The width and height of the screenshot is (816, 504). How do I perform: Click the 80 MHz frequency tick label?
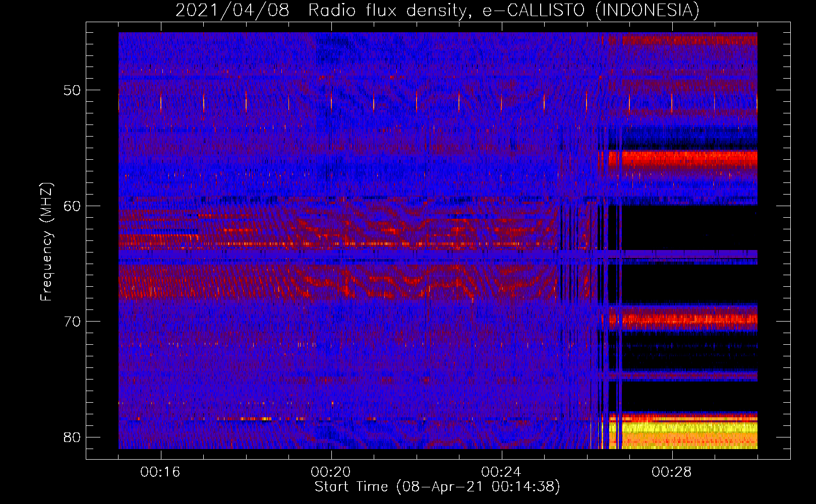[72, 437]
